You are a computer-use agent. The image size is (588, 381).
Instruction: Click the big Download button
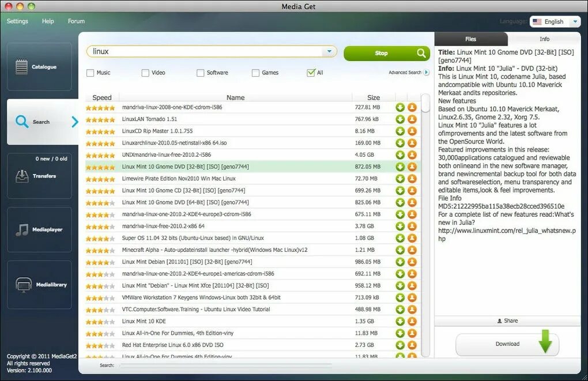507,344
